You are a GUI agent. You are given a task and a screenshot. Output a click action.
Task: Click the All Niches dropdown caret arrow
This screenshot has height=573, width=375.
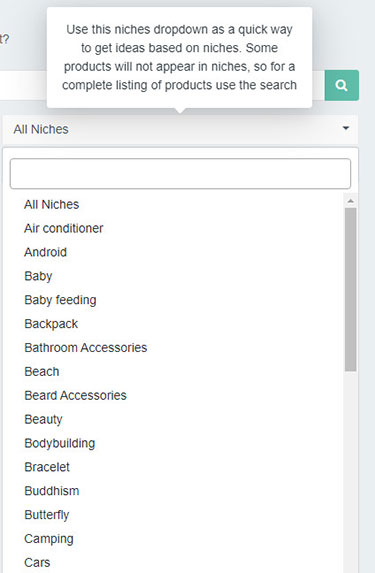[x=345, y=128]
